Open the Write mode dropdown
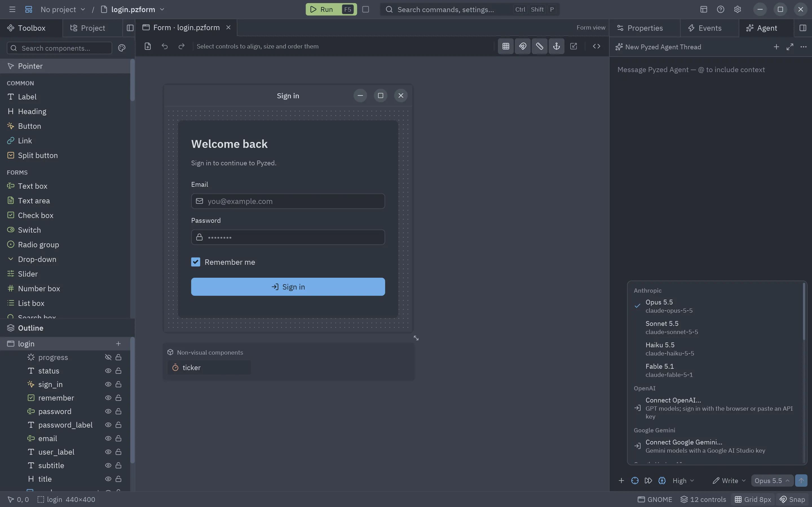The width and height of the screenshot is (812, 507). (729, 481)
